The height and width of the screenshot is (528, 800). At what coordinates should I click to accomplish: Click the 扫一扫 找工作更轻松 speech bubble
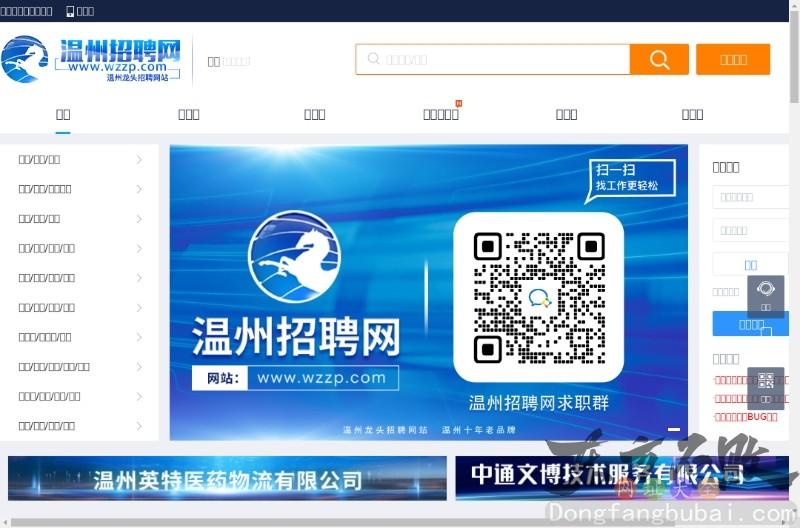[631, 179]
